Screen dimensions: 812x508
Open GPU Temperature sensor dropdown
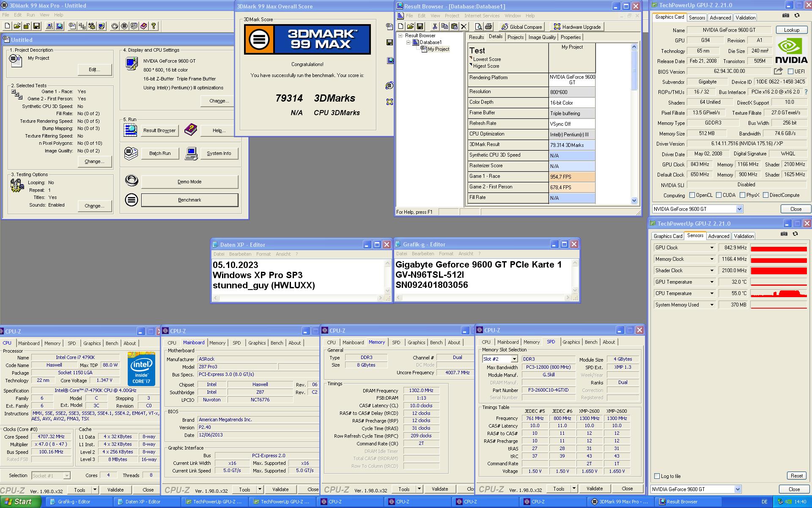pos(711,282)
